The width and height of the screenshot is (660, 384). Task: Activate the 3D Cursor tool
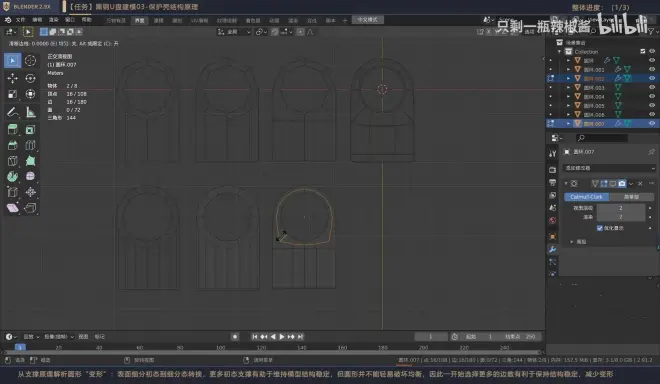pyautogui.click(x=30, y=61)
